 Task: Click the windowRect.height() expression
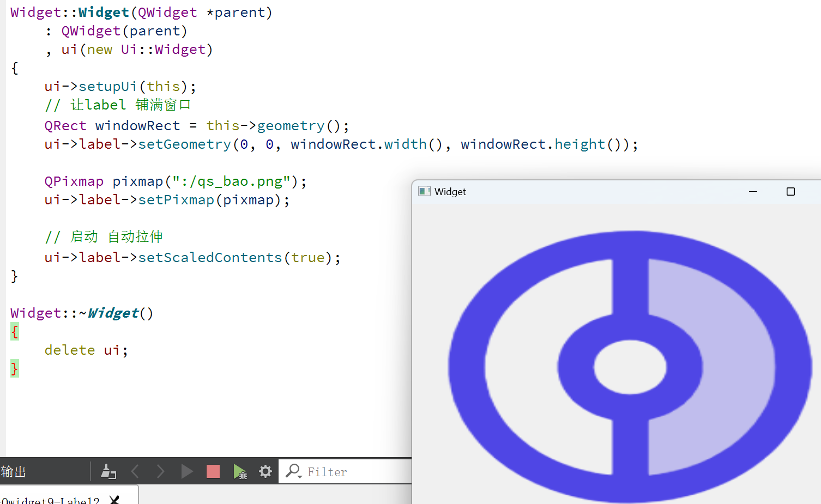[541, 144]
